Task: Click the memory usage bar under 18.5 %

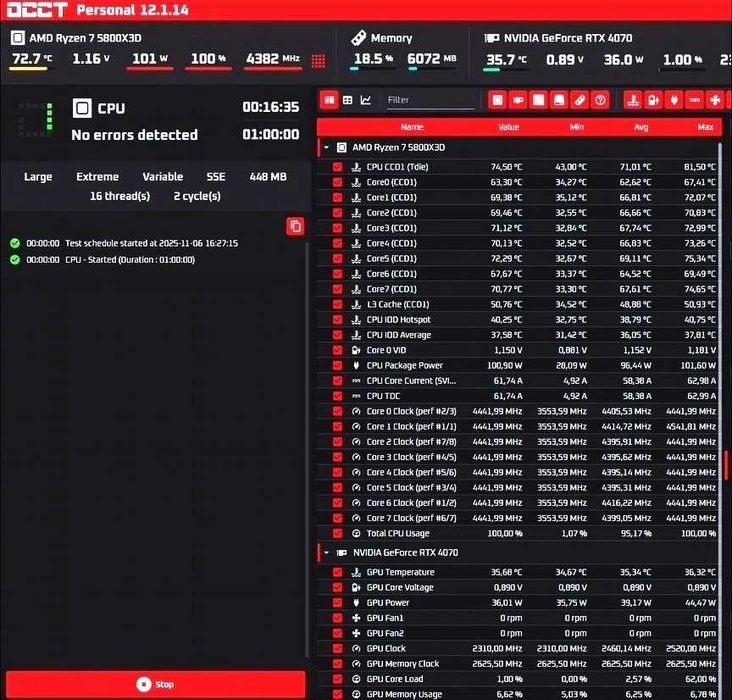Action: 372,69
